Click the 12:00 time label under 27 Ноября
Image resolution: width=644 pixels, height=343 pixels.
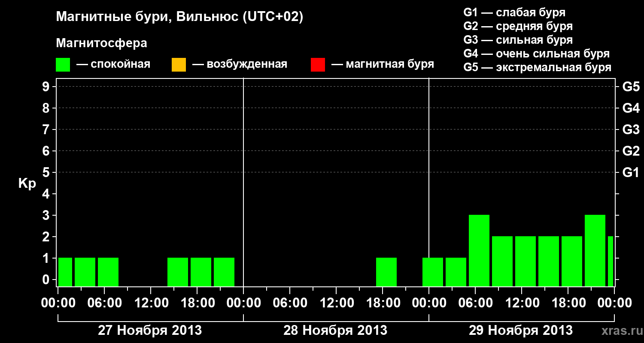point(151,303)
